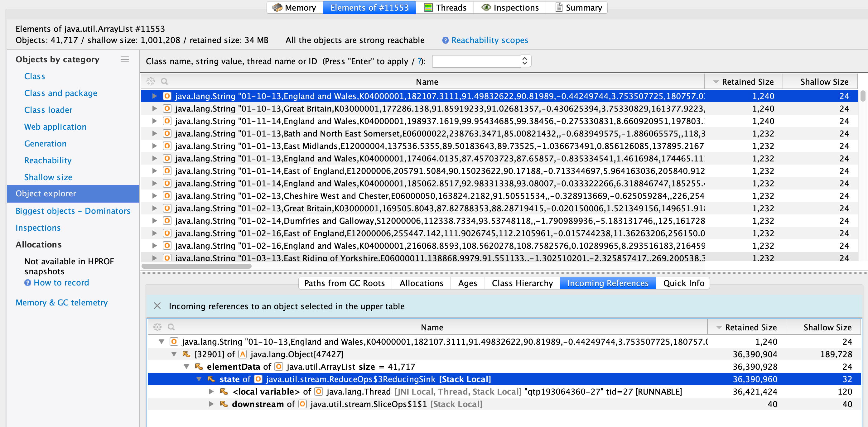The height and width of the screenshot is (427, 868).
Task: Close the incoming references info banner
Action: pyautogui.click(x=157, y=306)
